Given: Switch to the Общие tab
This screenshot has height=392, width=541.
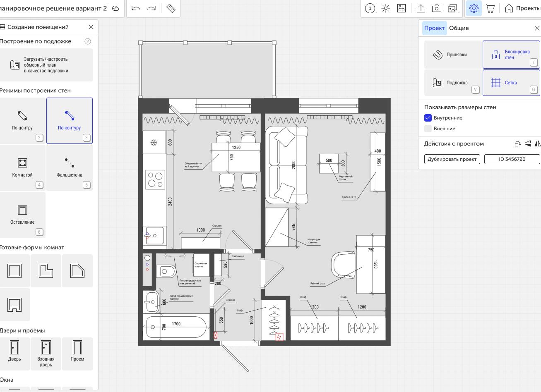Looking at the screenshot, I should [459, 28].
